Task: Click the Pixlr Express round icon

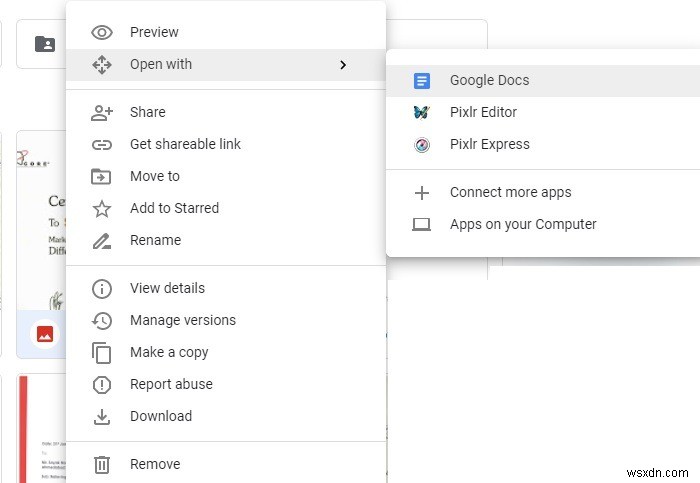Action: (x=422, y=145)
